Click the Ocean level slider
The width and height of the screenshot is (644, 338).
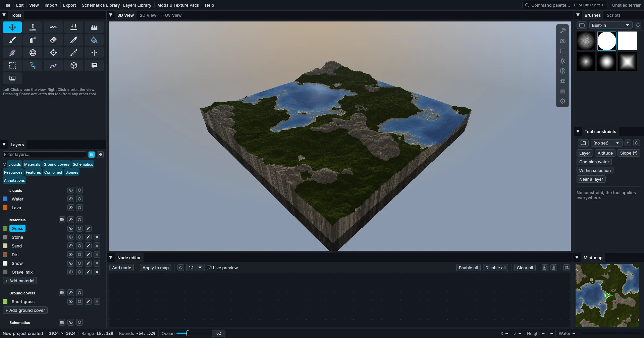pos(193,333)
